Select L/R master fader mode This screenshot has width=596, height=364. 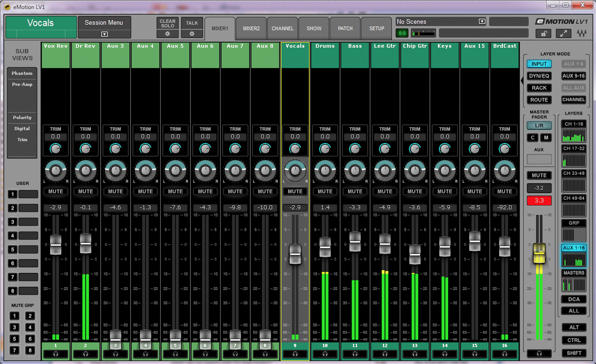(539, 125)
